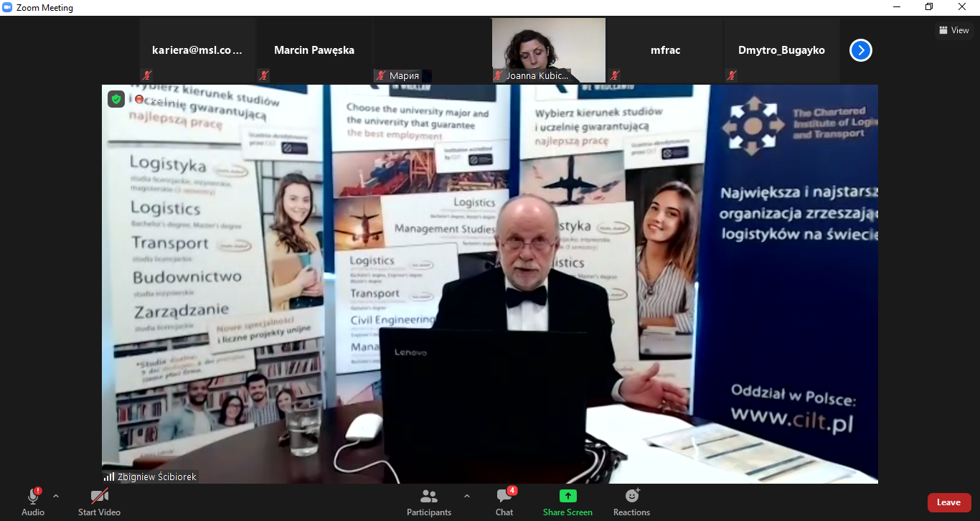Select the Dmytro_Bugayko participant tile
980x521 pixels.
(781, 50)
